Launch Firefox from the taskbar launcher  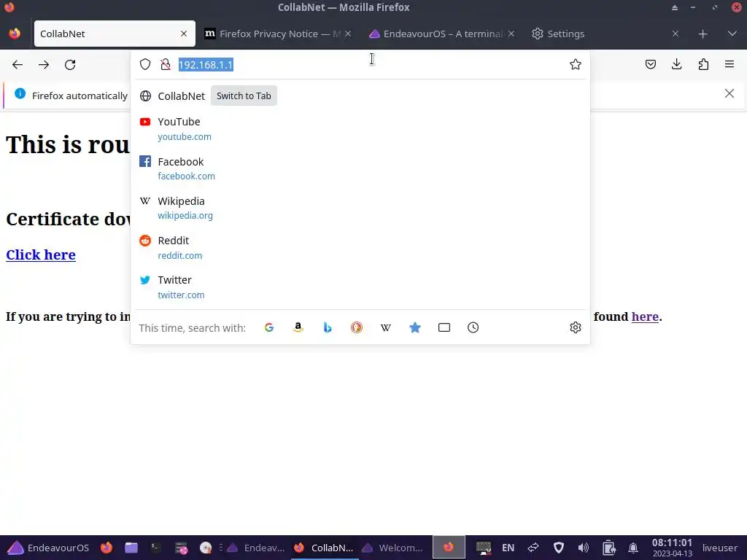(x=107, y=548)
